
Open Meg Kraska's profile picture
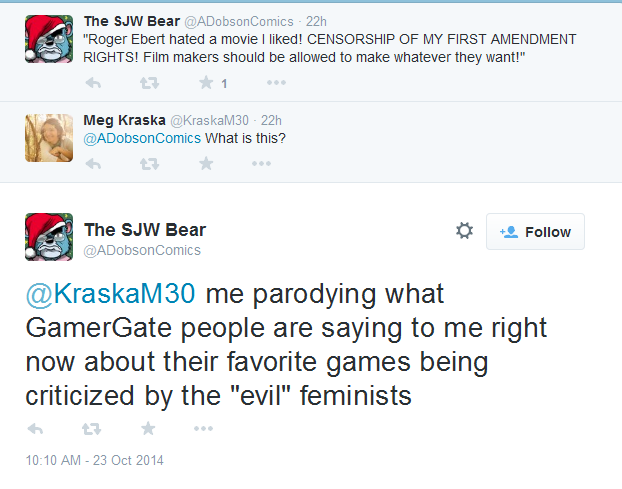click(x=49, y=138)
